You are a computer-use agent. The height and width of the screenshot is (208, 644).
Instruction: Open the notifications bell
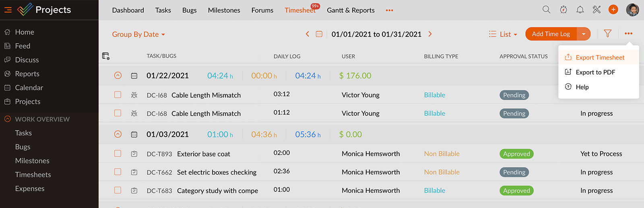[580, 10]
